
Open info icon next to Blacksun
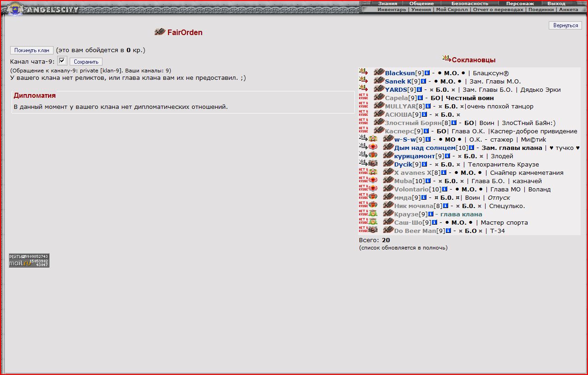427,73
